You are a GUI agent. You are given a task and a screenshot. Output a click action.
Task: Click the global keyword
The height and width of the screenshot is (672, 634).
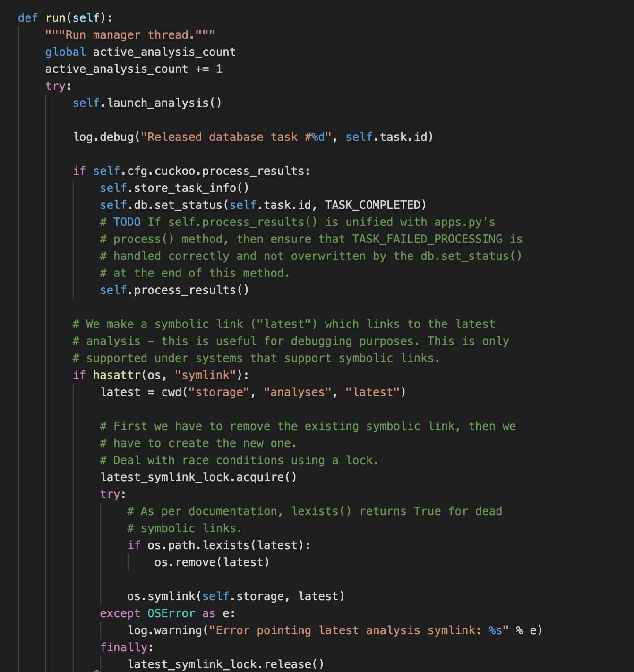coord(66,52)
